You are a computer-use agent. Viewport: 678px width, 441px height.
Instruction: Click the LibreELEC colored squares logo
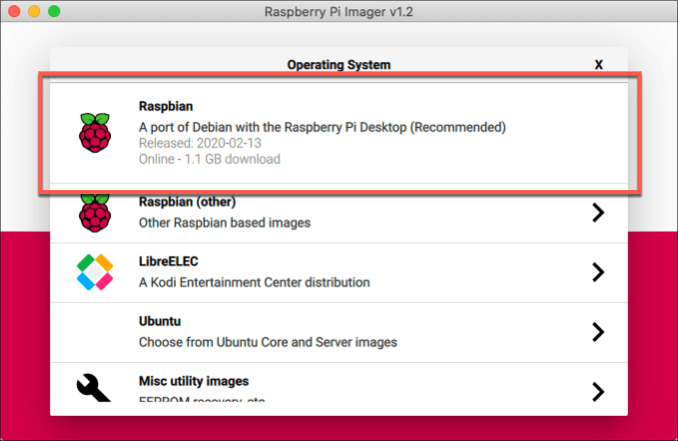coord(95,272)
